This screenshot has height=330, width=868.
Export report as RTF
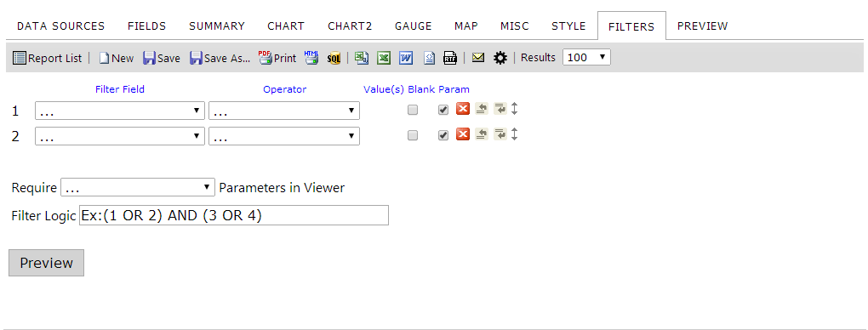[x=450, y=58]
